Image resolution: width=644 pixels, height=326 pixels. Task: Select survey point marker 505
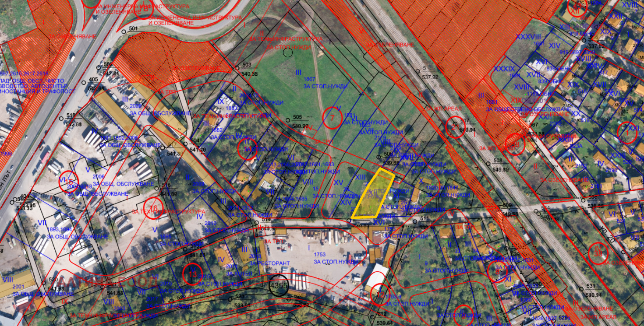coord(287,120)
